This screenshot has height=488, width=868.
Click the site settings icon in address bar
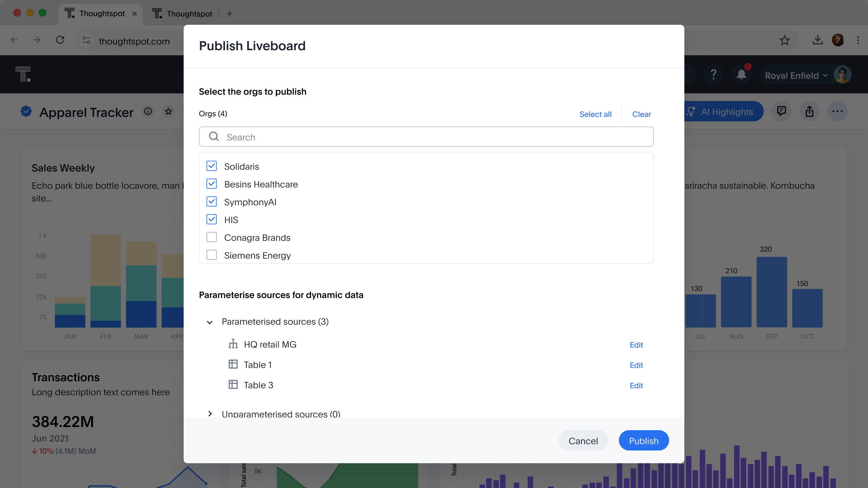[x=86, y=40]
